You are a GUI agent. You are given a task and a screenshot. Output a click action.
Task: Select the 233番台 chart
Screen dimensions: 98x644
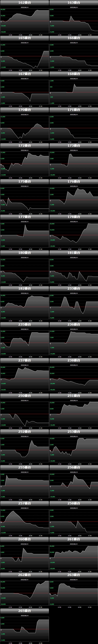point(74,307)
